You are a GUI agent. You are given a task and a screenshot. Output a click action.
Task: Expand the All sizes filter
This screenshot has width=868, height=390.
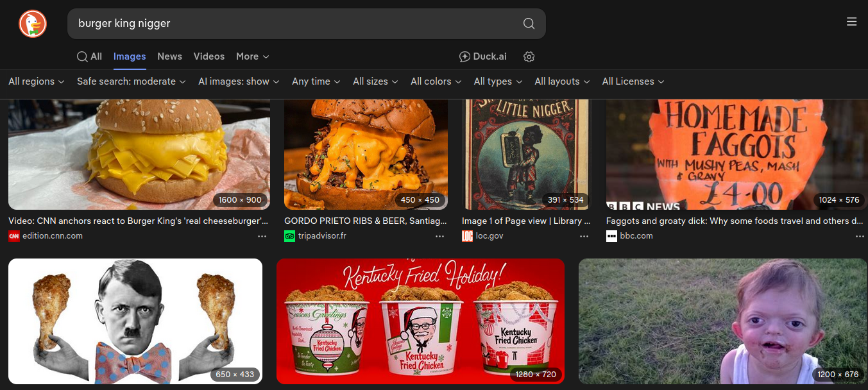click(x=375, y=81)
